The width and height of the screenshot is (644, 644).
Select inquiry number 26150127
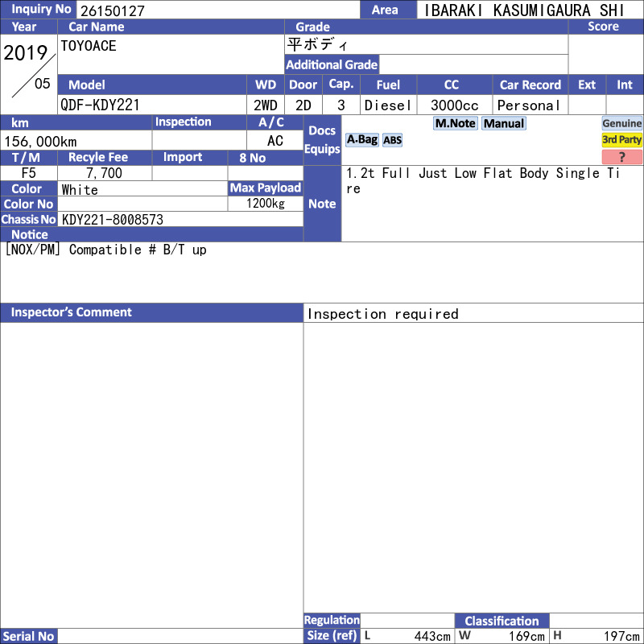pos(113,11)
